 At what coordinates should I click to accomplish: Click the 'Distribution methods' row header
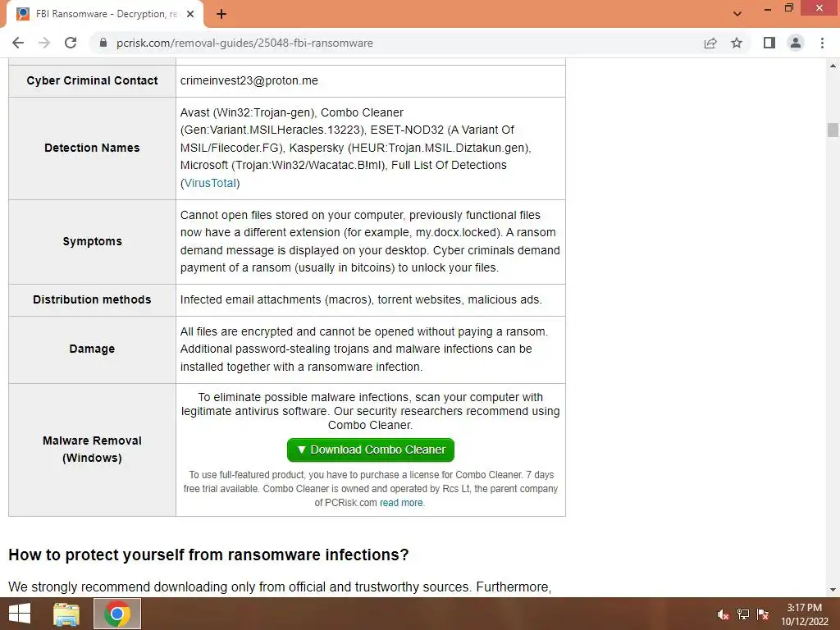tap(92, 300)
